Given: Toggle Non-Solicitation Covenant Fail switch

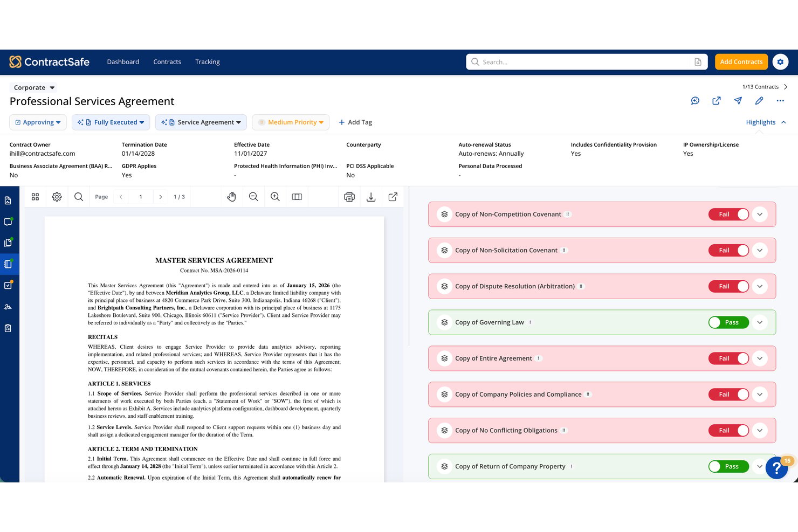Looking at the screenshot, I should [x=729, y=250].
